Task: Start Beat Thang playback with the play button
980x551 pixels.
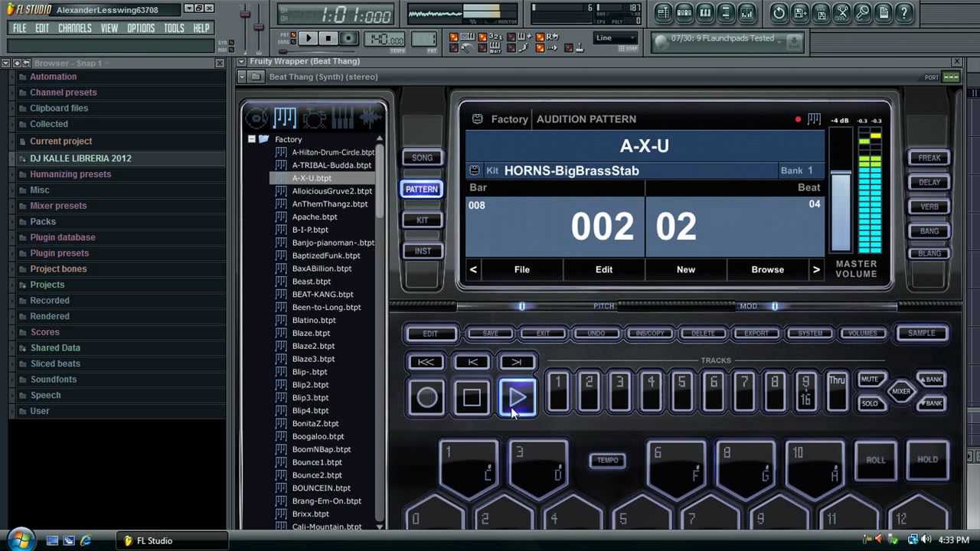Action: point(518,397)
